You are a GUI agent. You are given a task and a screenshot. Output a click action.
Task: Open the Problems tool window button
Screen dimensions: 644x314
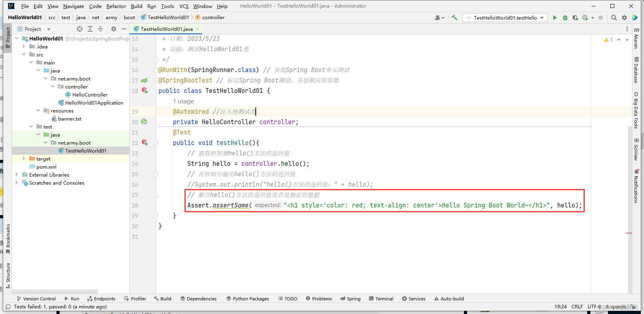[x=319, y=299]
